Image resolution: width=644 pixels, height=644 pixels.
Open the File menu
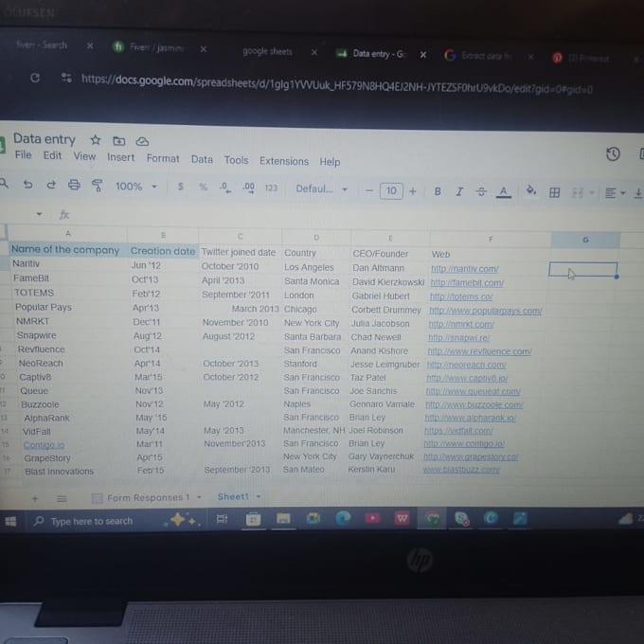[23, 155]
